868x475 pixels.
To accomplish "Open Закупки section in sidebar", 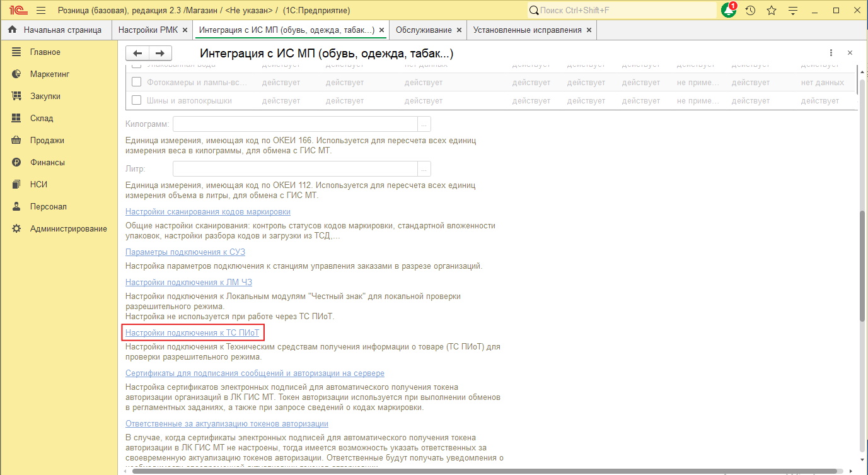I will (59, 96).
